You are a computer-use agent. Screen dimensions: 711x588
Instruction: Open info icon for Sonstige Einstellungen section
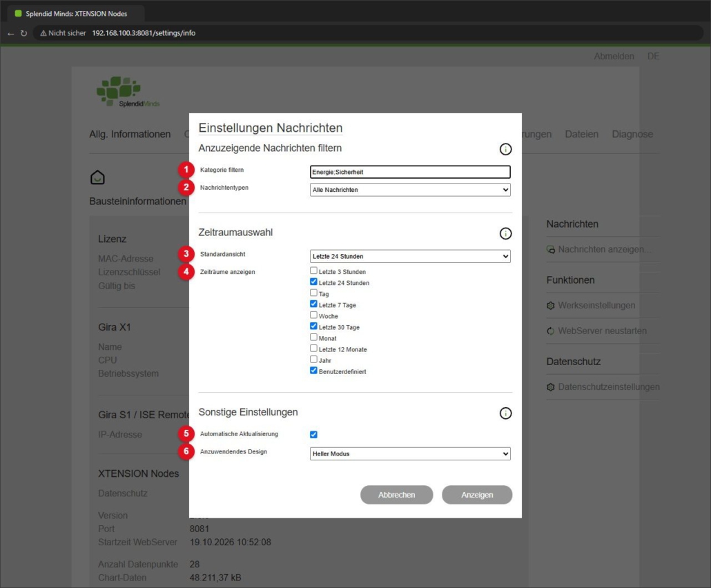505,413
